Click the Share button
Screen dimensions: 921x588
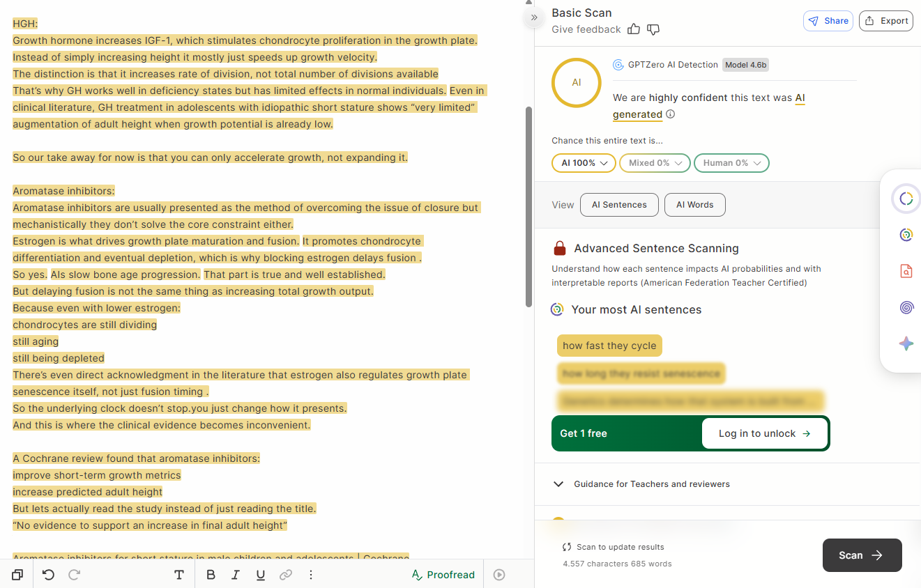click(828, 21)
